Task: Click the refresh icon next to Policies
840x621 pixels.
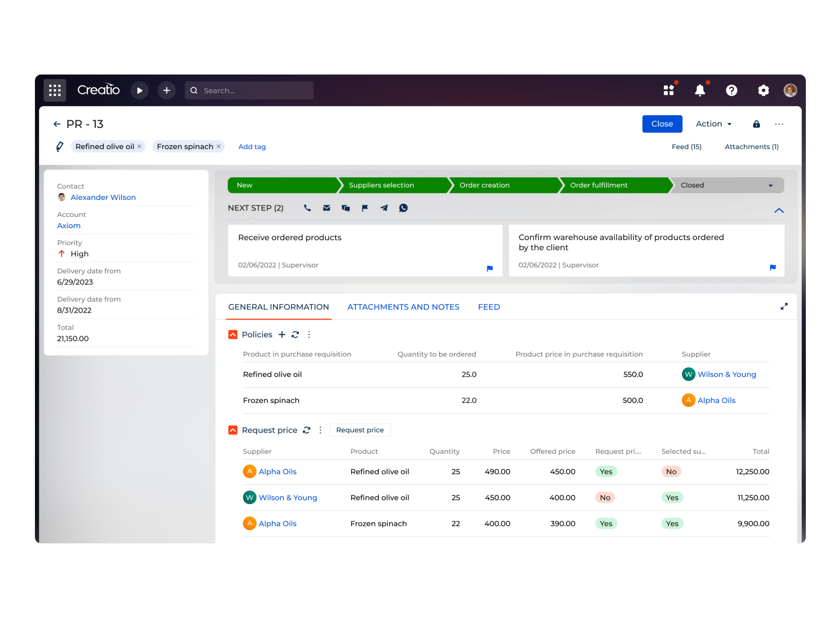Action: [295, 334]
